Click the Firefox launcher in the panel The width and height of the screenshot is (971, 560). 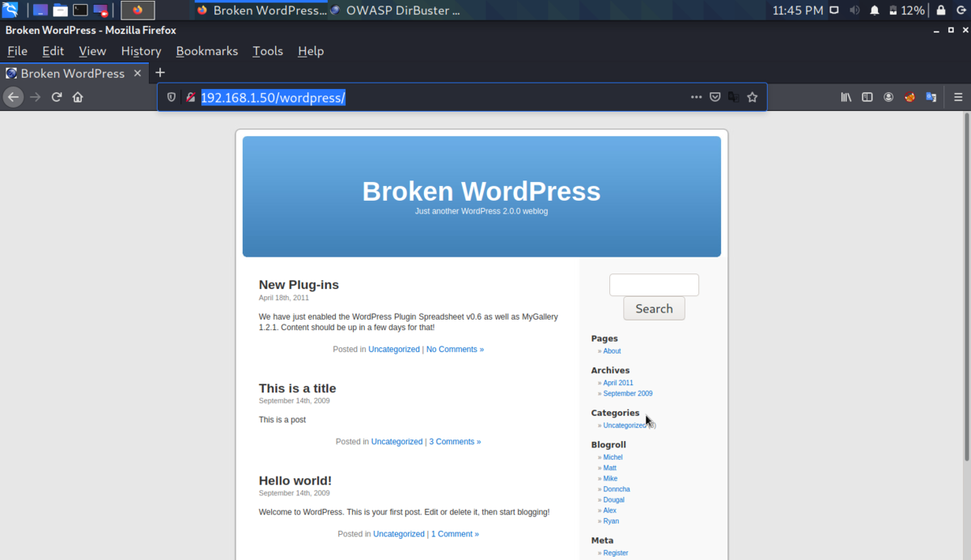point(138,11)
